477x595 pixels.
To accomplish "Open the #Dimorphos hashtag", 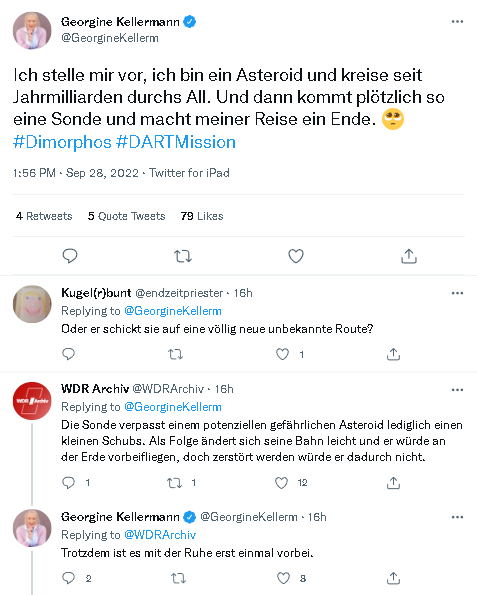I will coord(62,142).
